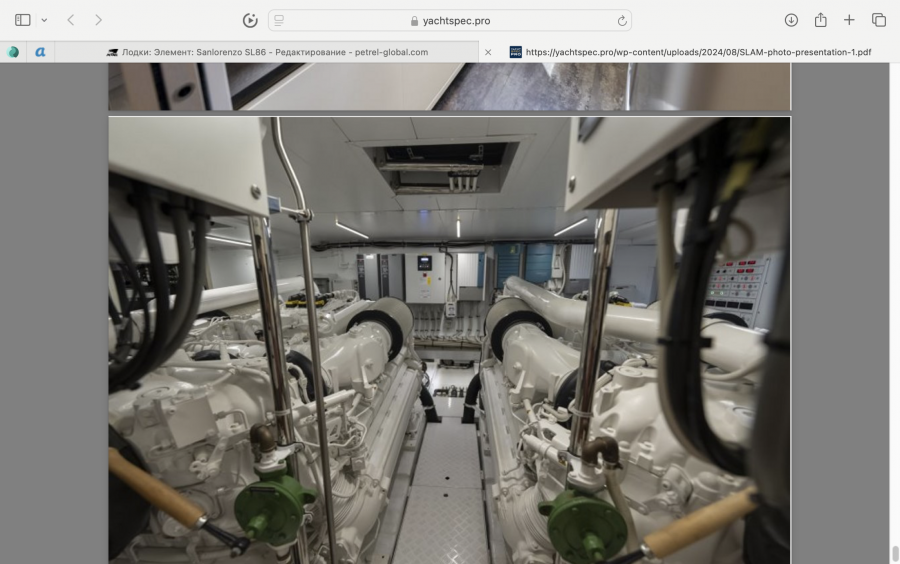Click the vertical scrollbar thumb
The width and height of the screenshot is (900, 564).
point(894,553)
